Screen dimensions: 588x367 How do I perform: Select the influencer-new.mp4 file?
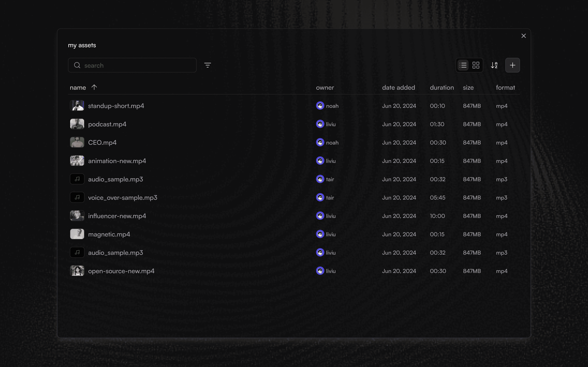[117, 216]
